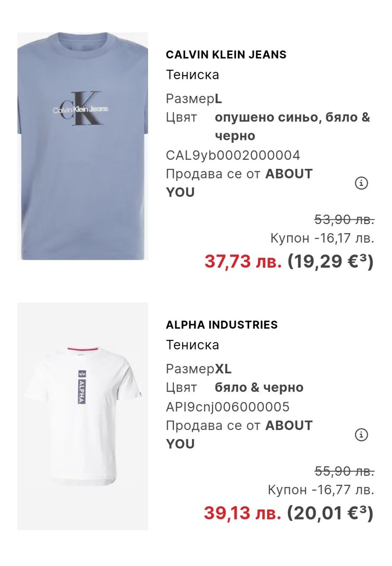Click the color text опушено синьо, бяло & черно
Image resolution: width=392 pixels, height=566 pixels.
(292, 126)
